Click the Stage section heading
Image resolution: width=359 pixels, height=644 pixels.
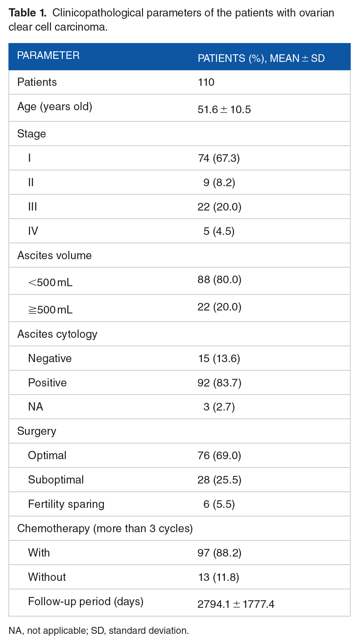(32, 134)
